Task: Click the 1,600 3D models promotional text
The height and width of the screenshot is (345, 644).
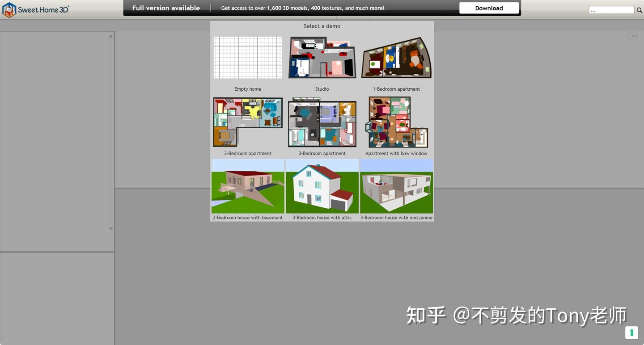Action: (302, 8)
